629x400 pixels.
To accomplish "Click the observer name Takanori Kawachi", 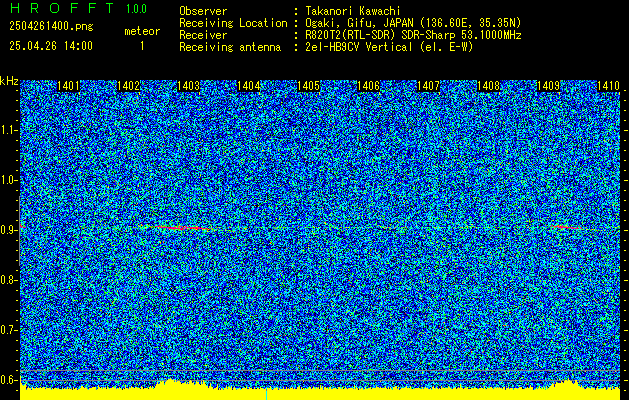I will 353,11.
